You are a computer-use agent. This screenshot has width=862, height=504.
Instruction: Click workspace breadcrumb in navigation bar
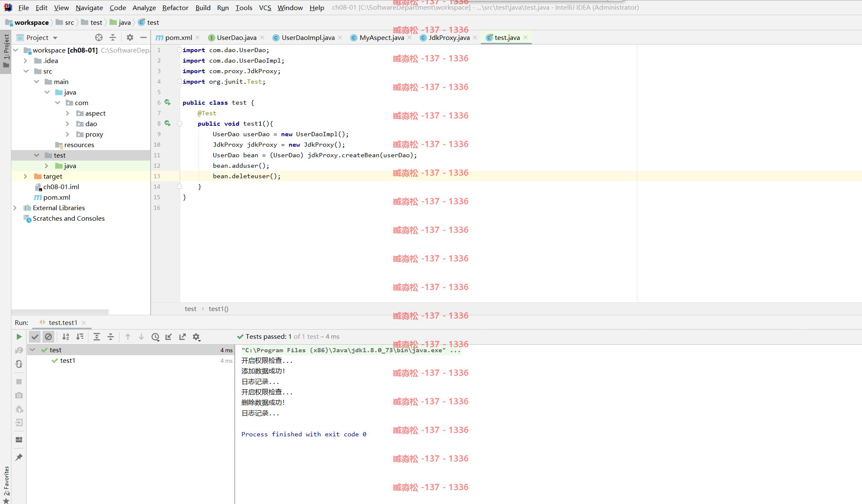click(27, 22)
